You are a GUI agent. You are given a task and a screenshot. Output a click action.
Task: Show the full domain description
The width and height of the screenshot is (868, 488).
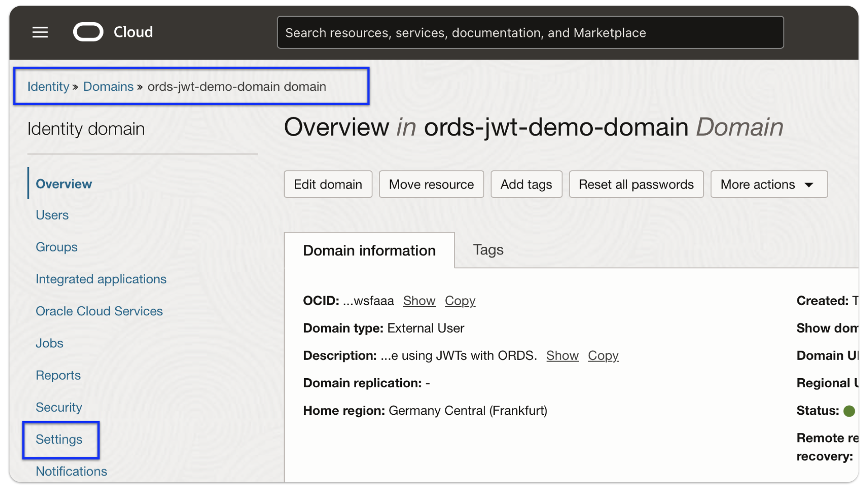pyautogui.click(x=562, y=356)
